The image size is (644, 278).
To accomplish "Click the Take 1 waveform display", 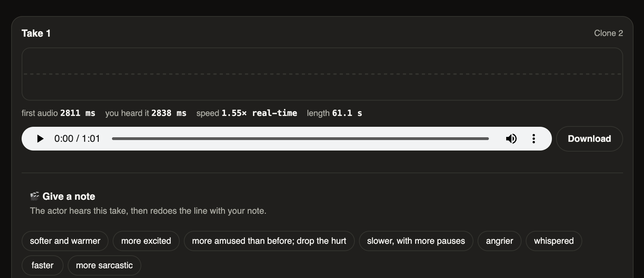I will [x=322, y=74].
